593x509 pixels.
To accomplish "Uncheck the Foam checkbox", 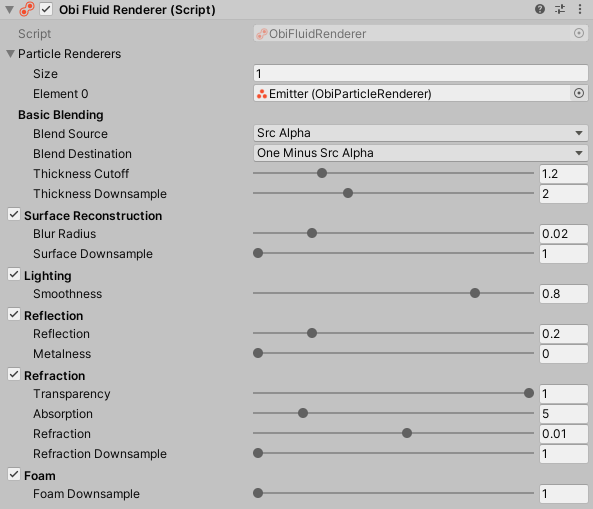I will click(x=14, y=474).
